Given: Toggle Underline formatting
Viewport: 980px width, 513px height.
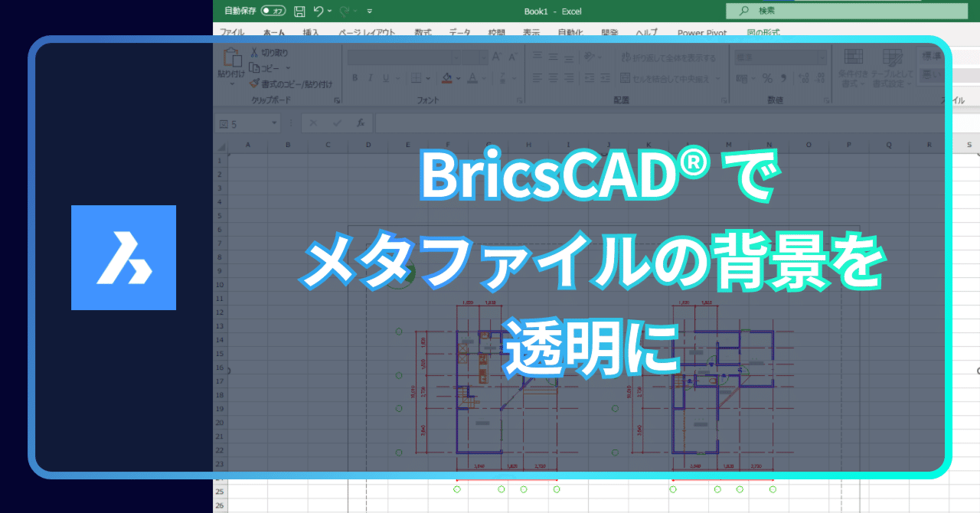Looking at the screenshot, I should pos(386,78).
